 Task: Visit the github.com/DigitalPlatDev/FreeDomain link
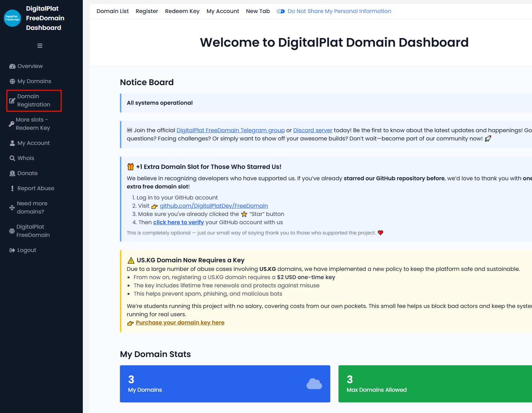pyautogui.click(x=214, y=206)
